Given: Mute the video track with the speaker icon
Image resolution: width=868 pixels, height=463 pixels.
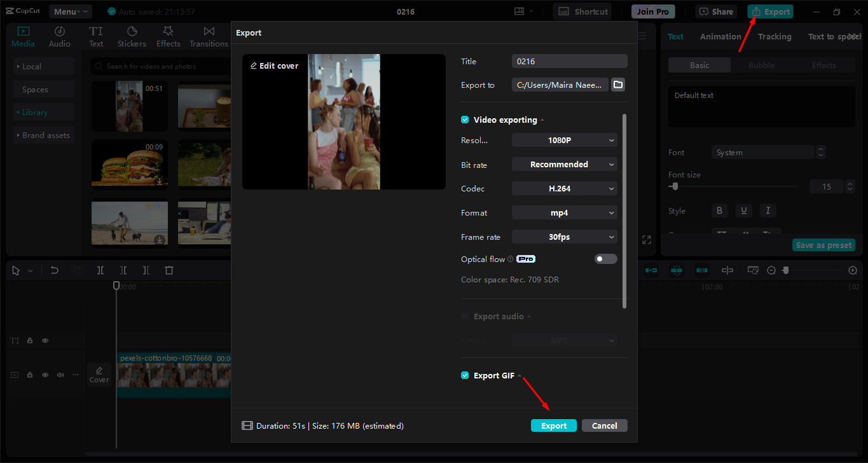Looking at the screenshot, I should click(x=60, y=375).
